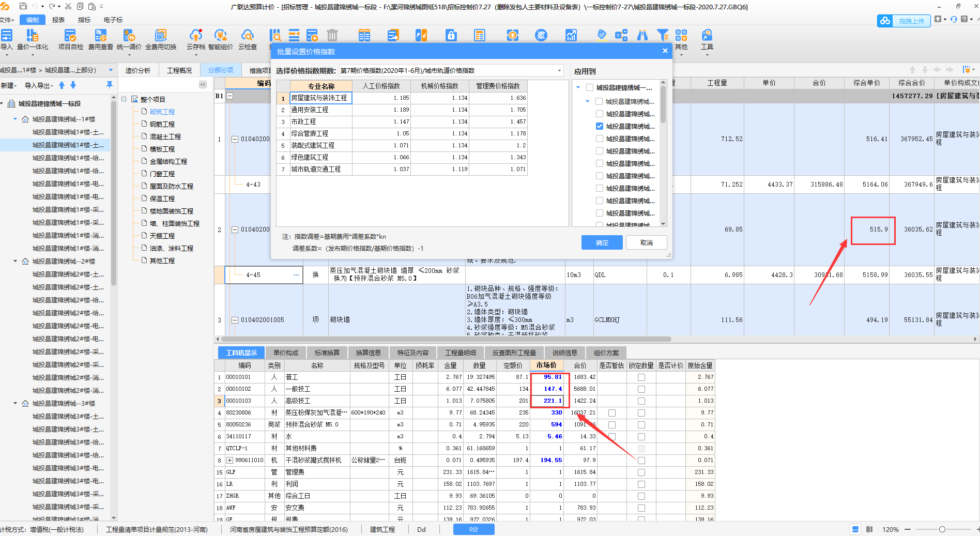
Task: Open 智能组价 from the toolbar
Action: pos(221,40)
